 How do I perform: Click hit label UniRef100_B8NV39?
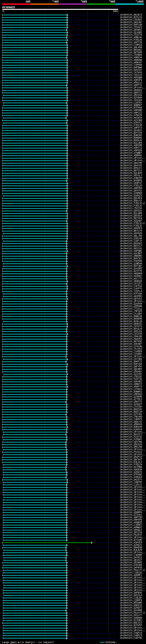point(131,316)
